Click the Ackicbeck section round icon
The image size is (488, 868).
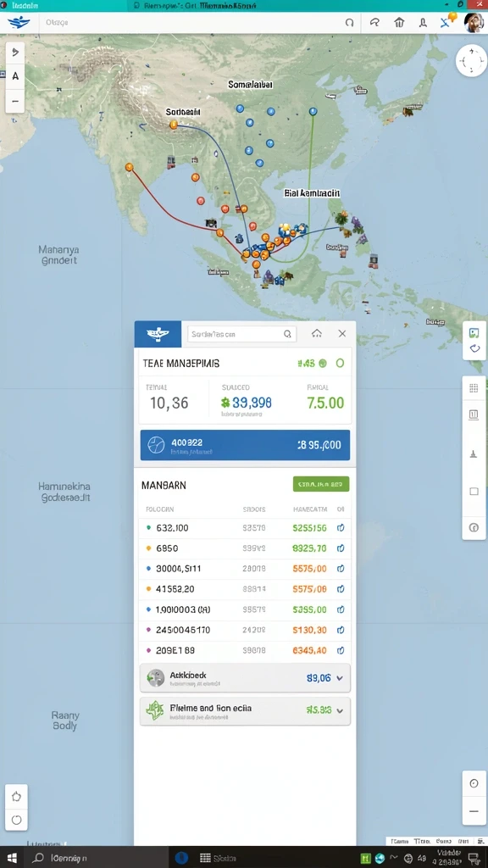click(156, 678)
